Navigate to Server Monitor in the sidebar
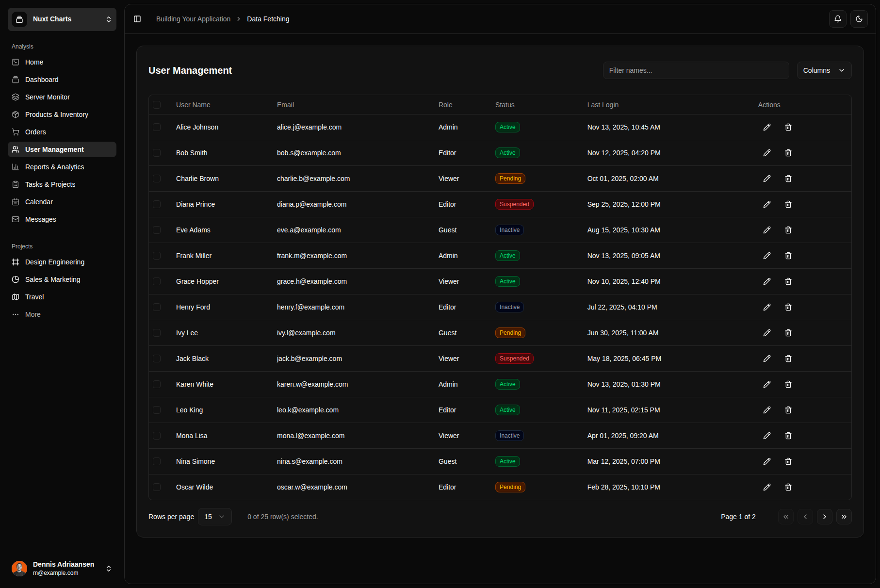Image resolution: width=880 pixels, height=588 pixels. click(x=48, y=97)
